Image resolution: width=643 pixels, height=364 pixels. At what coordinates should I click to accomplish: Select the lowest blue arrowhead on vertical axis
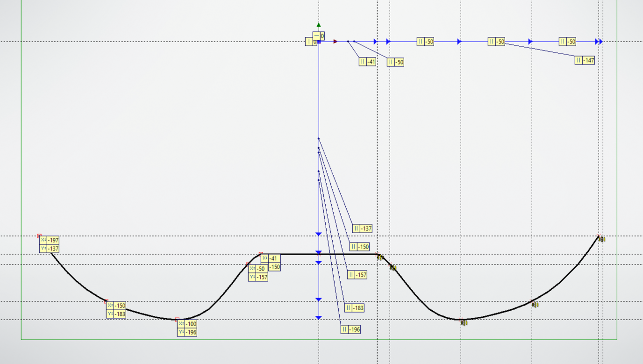[319, 318]
